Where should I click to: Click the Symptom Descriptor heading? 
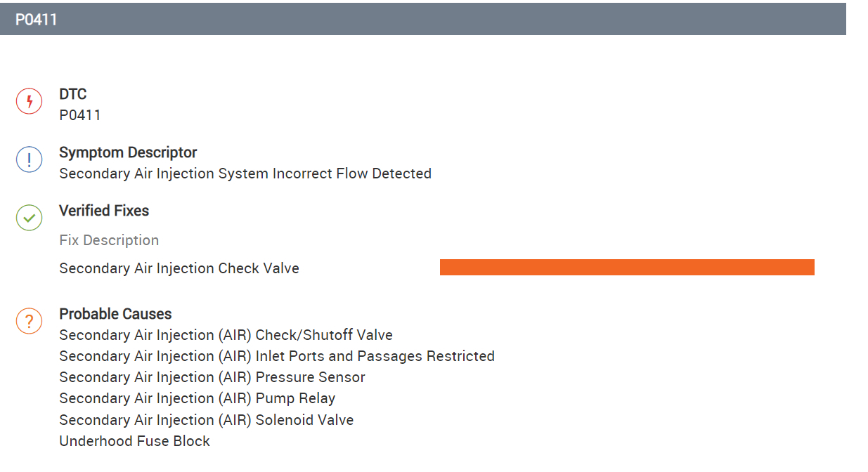tap(128, 152)
